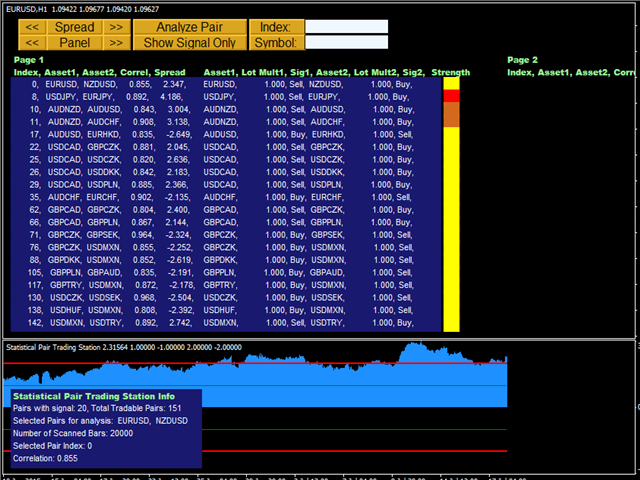The width and height of the screenshot is (640, 480).
Task: Click the >> arrow right of Spread
Action: tap(117, 27)
